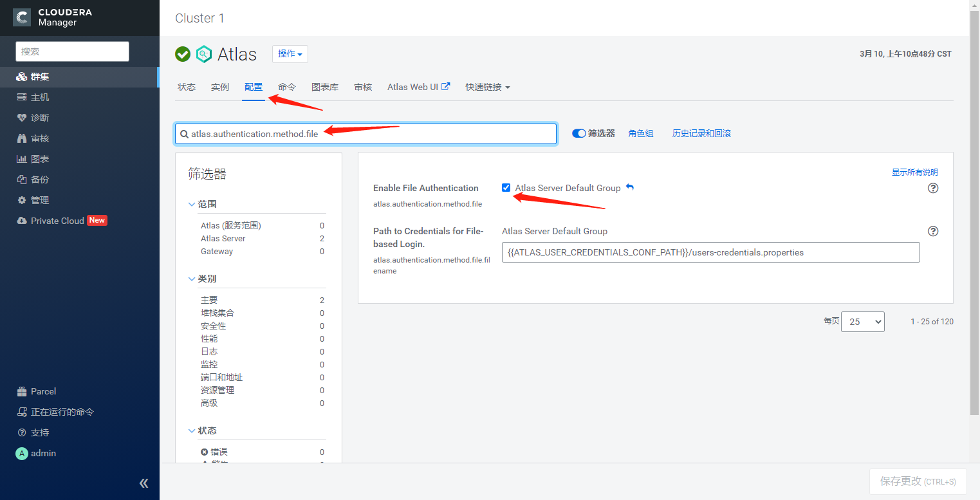Switch to the 图表库 chart library tab

click(x=325, y=87)
